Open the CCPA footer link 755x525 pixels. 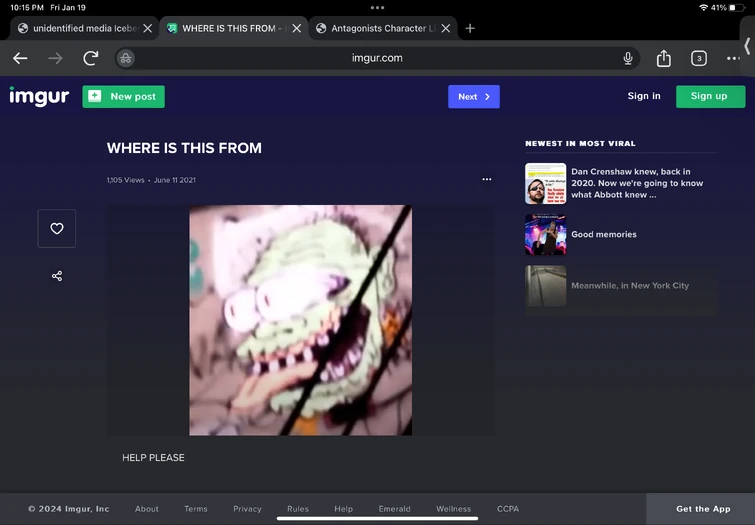508,509
